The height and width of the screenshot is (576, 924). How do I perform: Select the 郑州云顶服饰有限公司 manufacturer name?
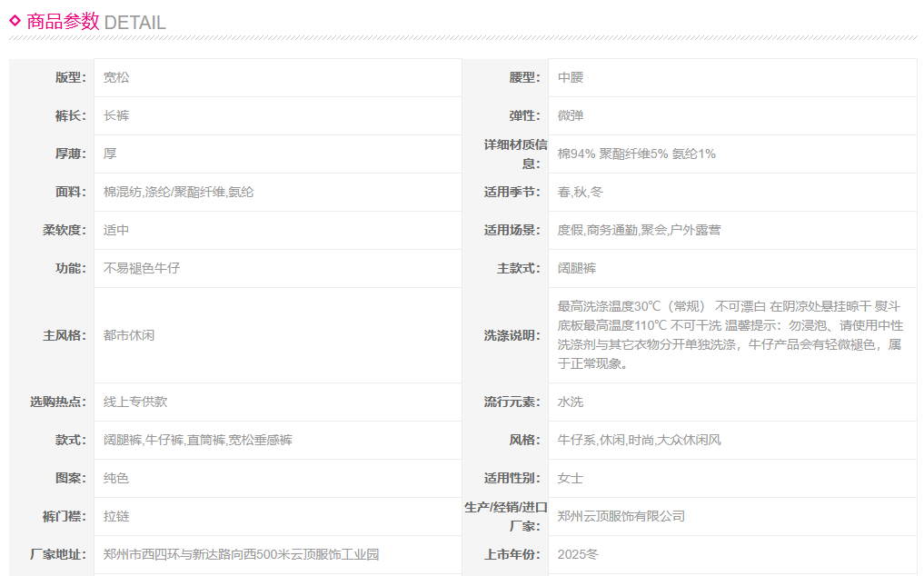click(621, 517)
